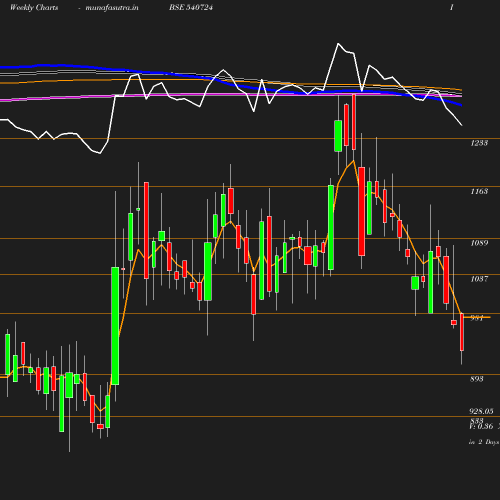Click the munafasutra.in site name

pos(112,7)
